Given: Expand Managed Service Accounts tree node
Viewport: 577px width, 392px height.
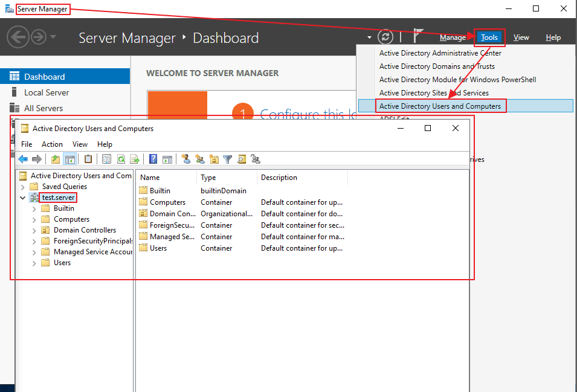Looking at the screenshot, I should click(34, 252).
